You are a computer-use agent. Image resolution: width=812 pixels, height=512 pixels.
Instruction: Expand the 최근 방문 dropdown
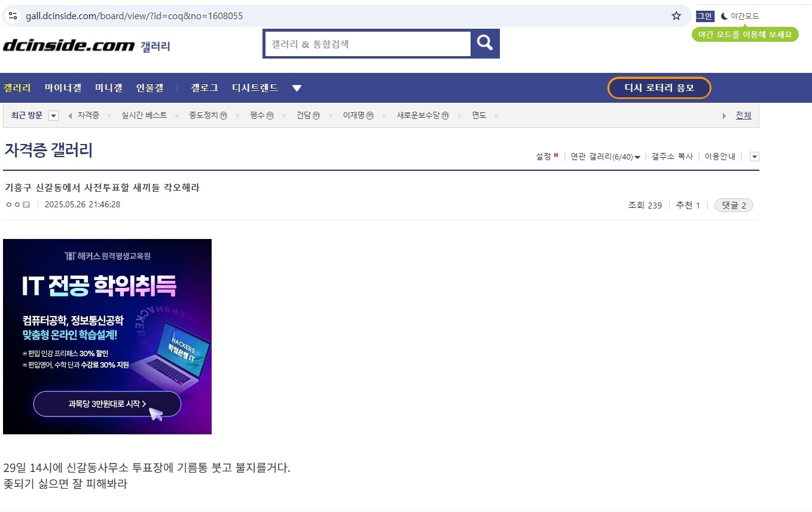(53, 115)
